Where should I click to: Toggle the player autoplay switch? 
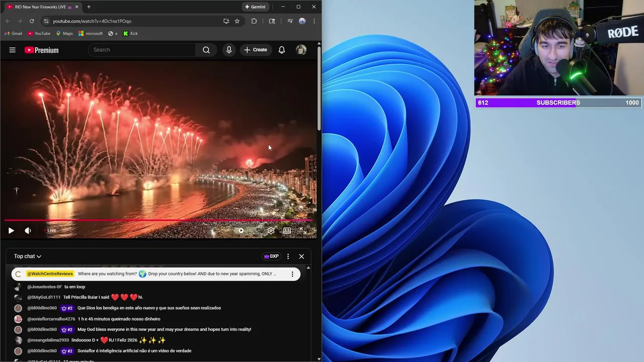(x=241, y=230)
